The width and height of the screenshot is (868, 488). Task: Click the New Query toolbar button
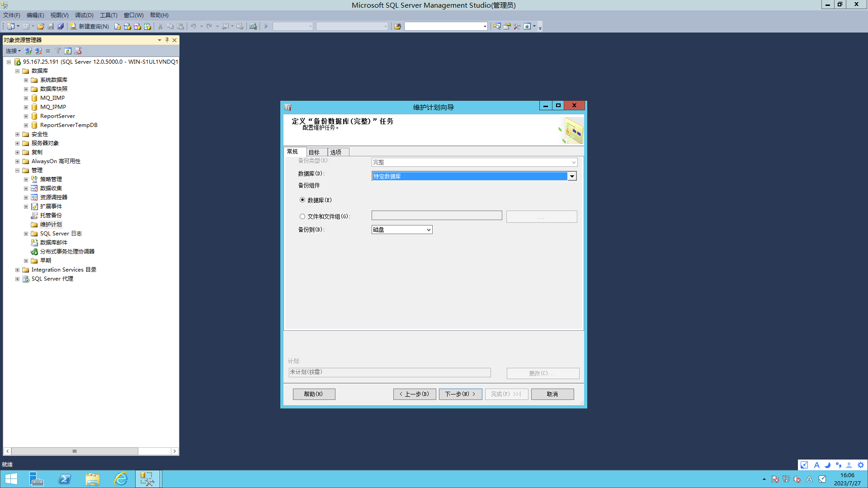tap(90, 26)
